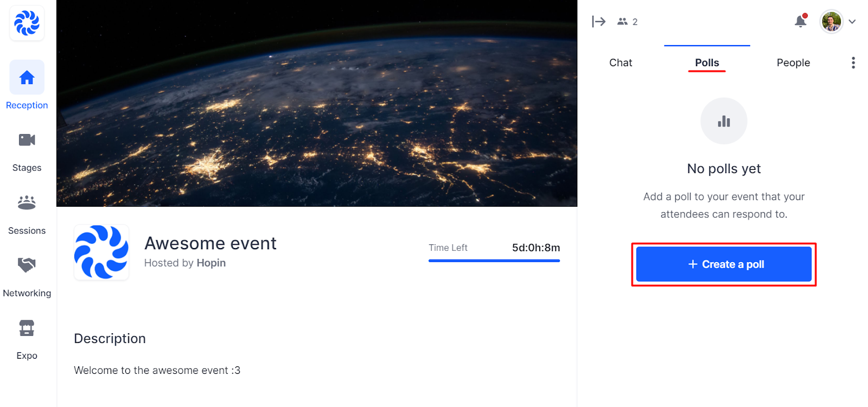Click the Earth banner image
868x407 pixels.
(317, 103)
